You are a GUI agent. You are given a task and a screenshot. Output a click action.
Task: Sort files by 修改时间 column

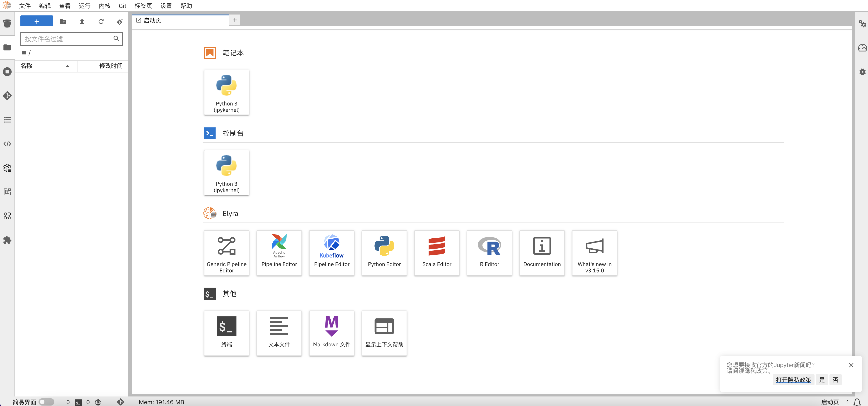pyautogui.click(x=111, y=66)
